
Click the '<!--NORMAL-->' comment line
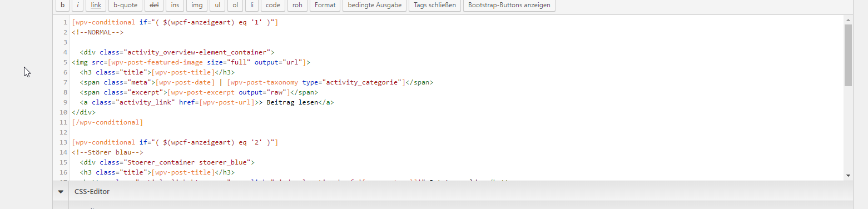click(x=97, y=32)
